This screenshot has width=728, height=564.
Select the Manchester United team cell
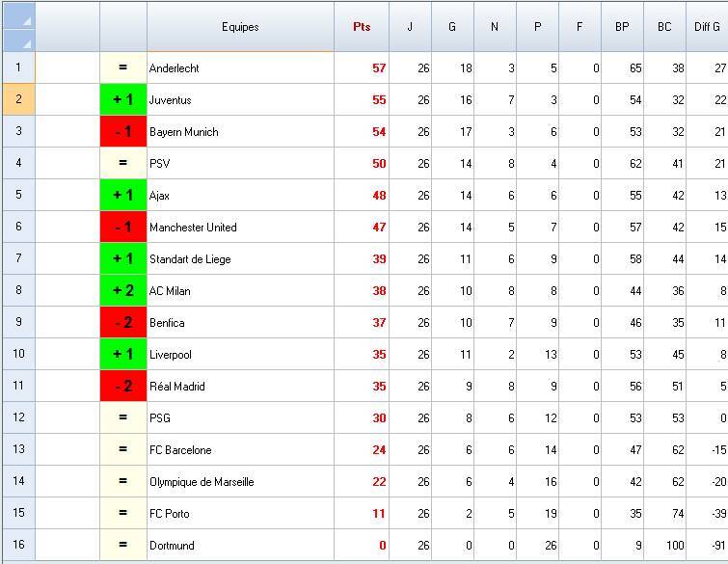pyautogui.click(x=240, y=228)
